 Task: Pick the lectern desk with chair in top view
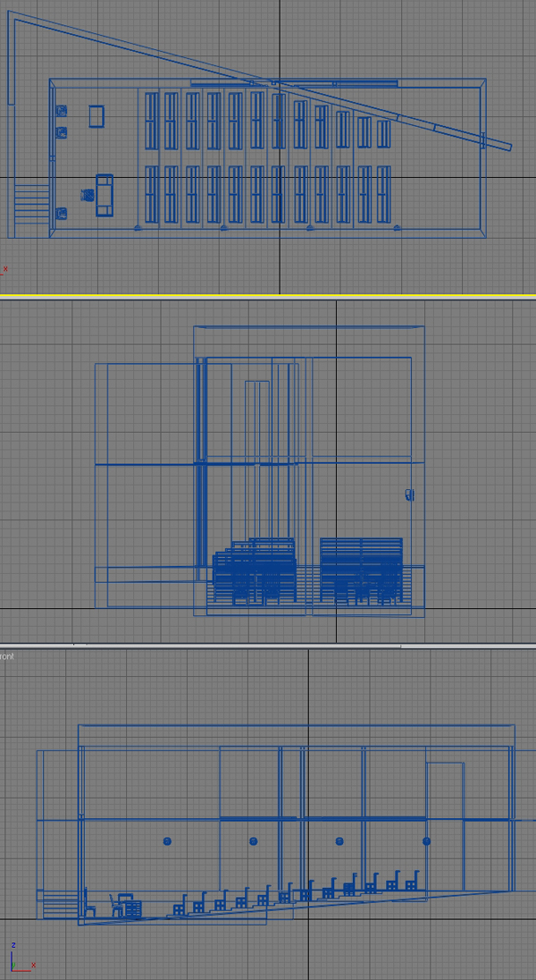click(x=104, y=194)
